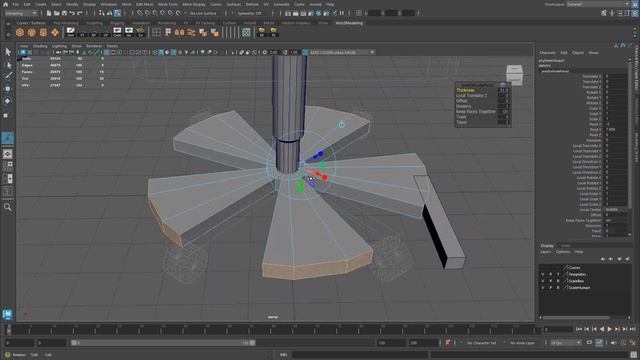Toggle playback P of ScaleBox layer

[550, 281]
